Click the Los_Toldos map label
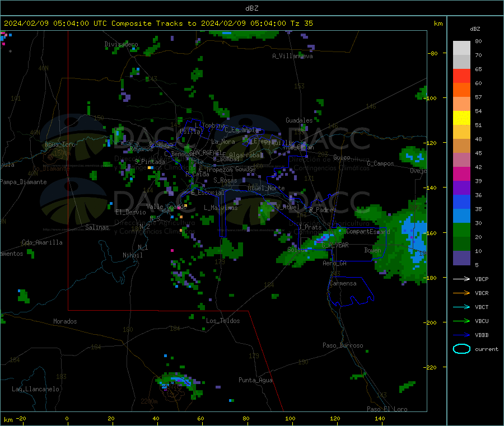Image resolution: width=504 pixels, height=426 pixels. coord(223,321)
